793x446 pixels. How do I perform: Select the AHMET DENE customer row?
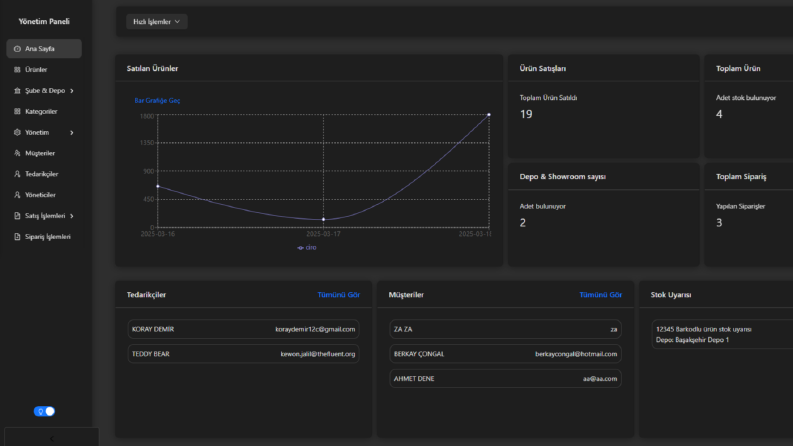pyautogui.click(x=505, y=379)
